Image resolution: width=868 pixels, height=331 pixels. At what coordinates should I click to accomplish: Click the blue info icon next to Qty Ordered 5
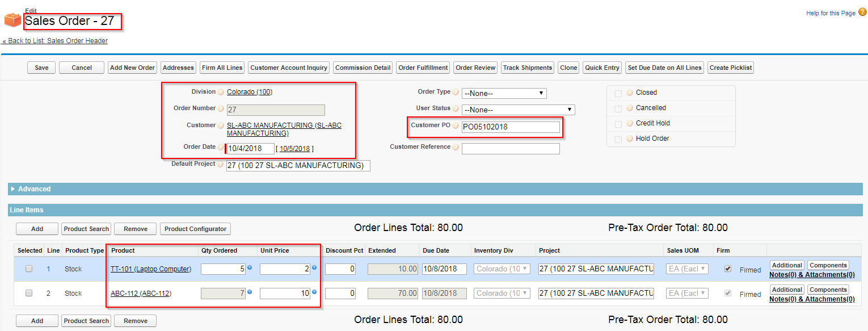coord(250,267)
